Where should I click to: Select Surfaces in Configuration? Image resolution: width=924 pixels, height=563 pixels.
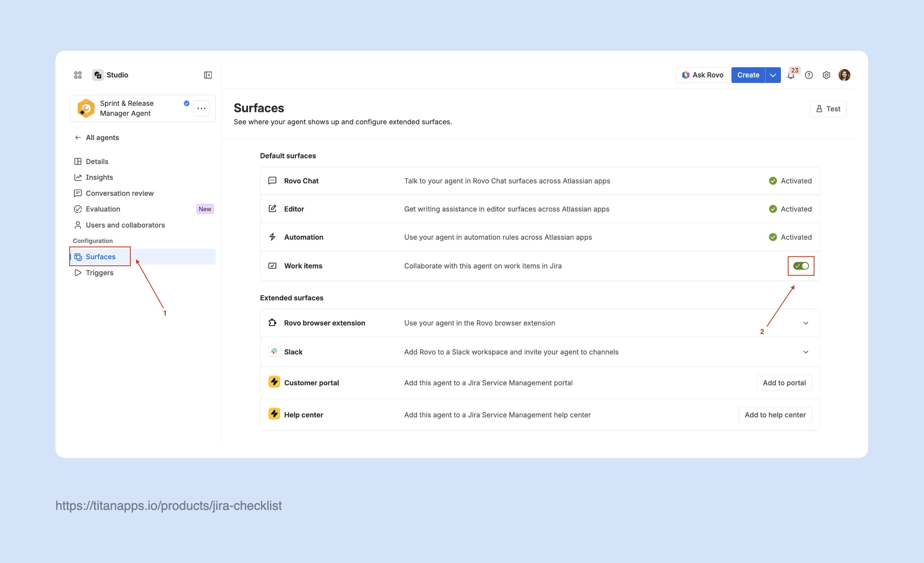pos(143,257)
